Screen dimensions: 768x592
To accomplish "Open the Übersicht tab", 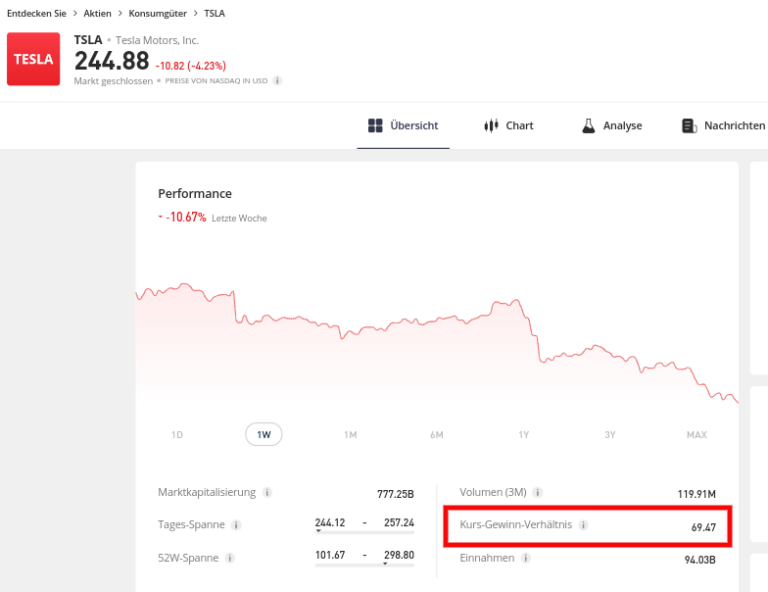I will [403, 126].
